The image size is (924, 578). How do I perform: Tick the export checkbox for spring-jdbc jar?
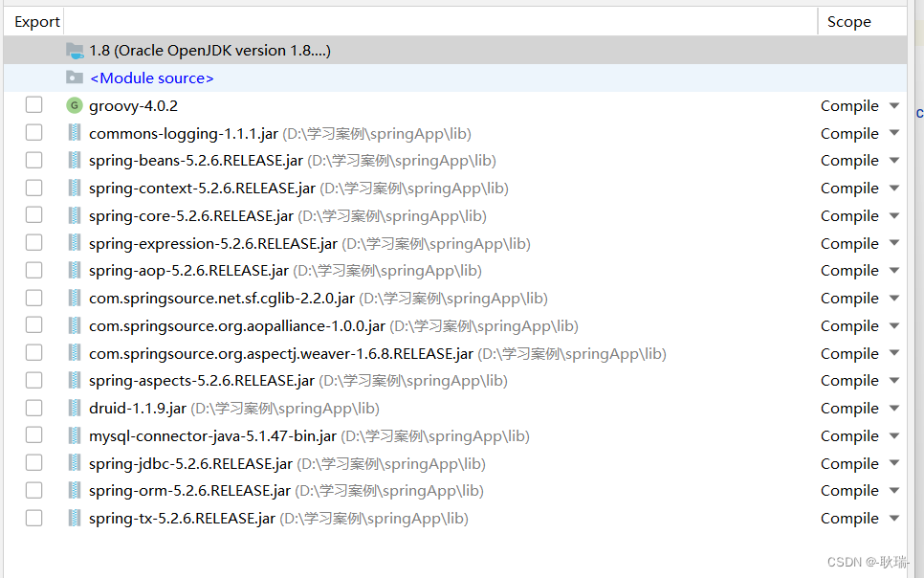point(33,463)
